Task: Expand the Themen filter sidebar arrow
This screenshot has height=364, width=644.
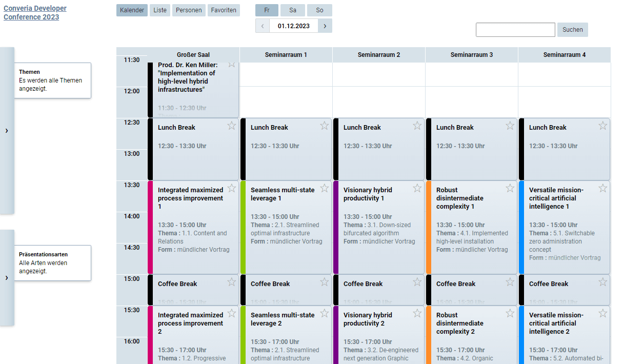Action: click(x=7, y=131)
